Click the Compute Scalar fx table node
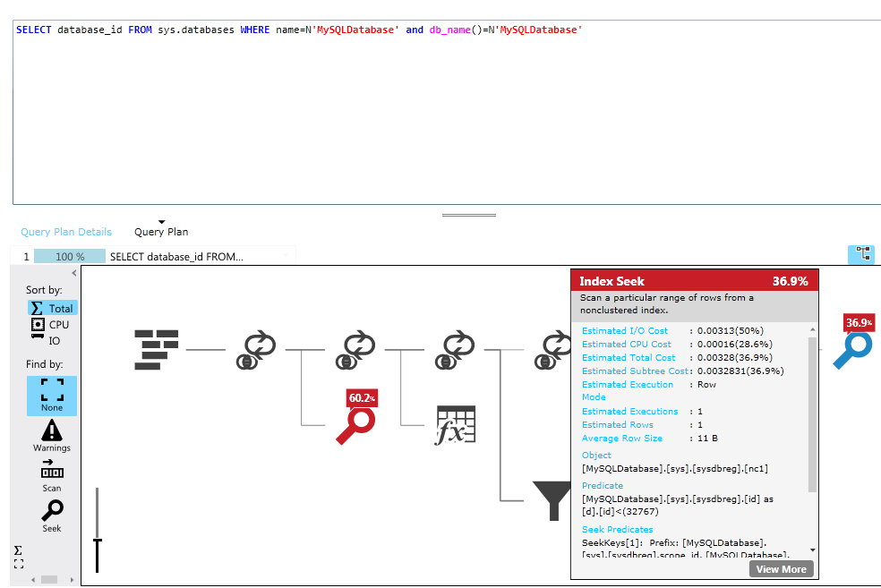The width and height of the screenshot is (881, 588). [x=455, y=425]
